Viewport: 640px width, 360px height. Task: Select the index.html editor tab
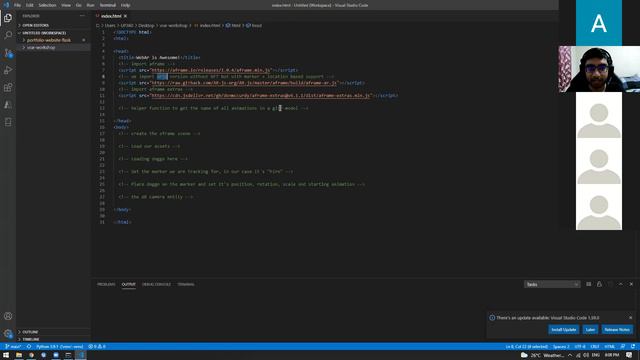[111, 16]
